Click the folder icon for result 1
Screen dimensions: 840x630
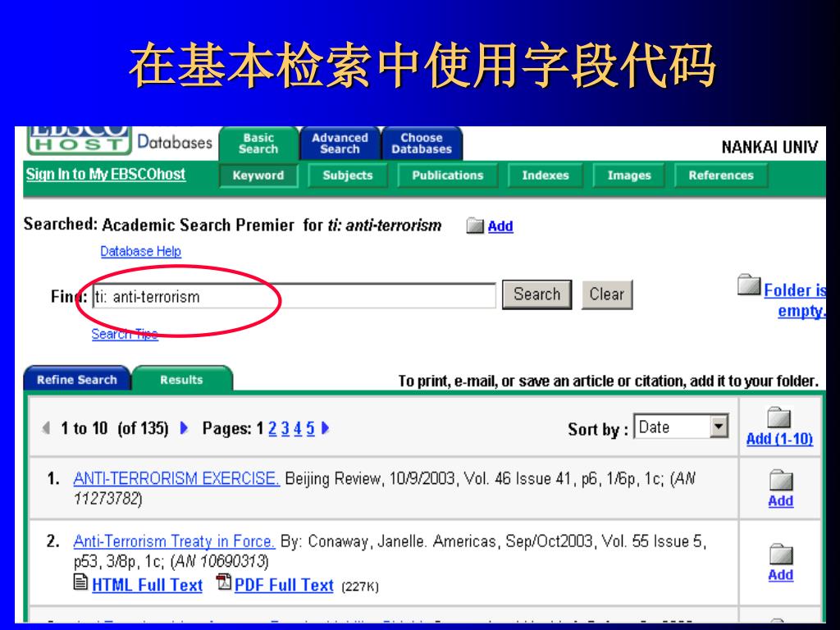coord(781,480)
